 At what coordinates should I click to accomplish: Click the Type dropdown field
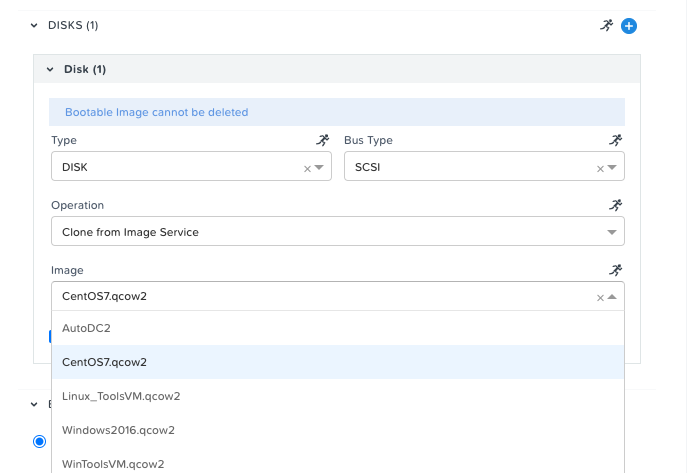click(191, 166)
